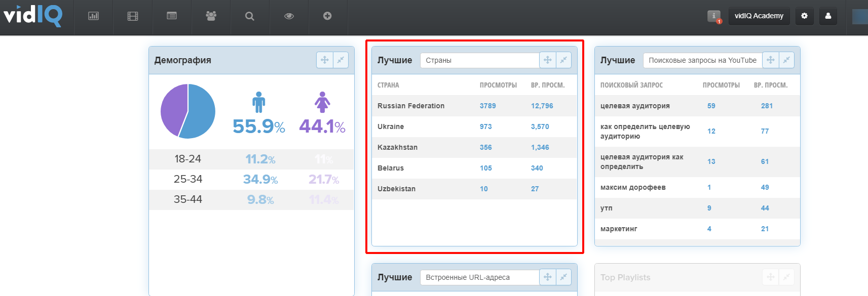This screenshot has width=868, height=296.
Task: Open the user profile button
Action: tap(828, 16)
